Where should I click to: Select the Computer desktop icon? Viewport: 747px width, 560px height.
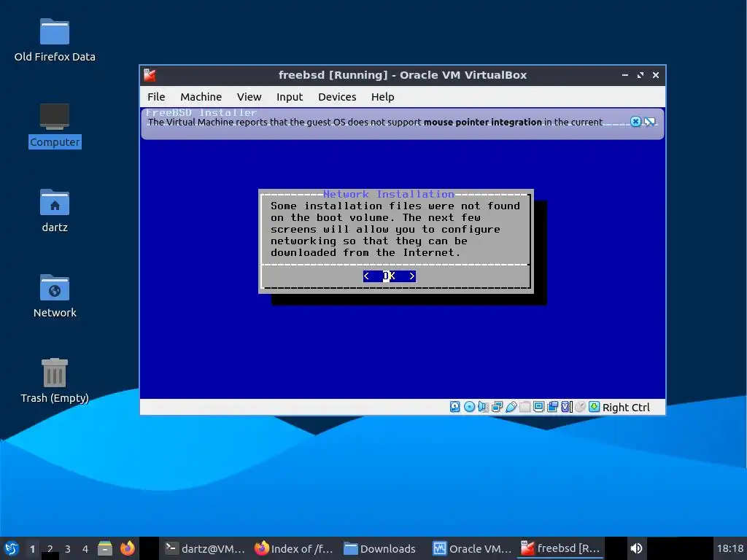(x=55, y=125)
